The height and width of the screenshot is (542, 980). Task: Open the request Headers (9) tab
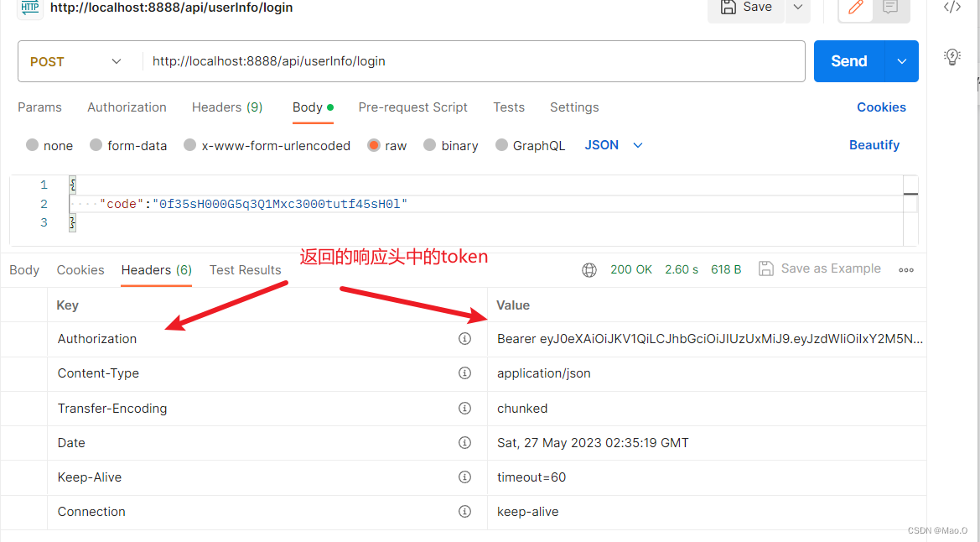coord(227,107)
